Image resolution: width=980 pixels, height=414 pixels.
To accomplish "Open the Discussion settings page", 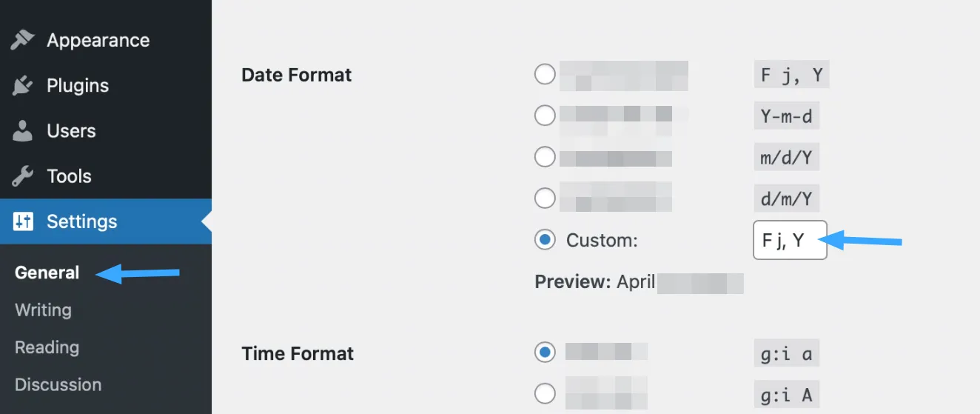I will 58,385.
